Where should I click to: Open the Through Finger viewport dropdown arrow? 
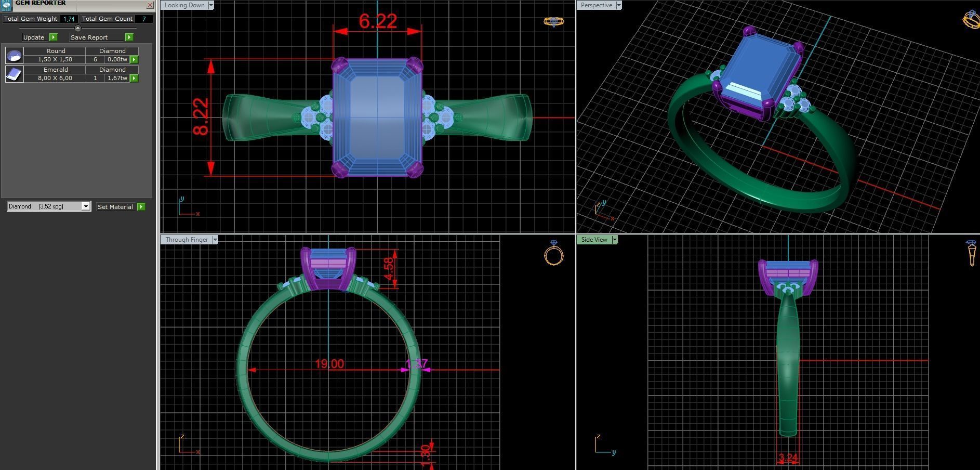(215, 240)
